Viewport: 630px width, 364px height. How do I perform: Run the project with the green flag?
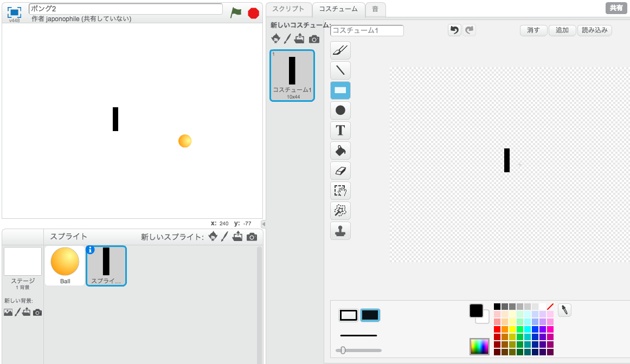click(236, 12)
